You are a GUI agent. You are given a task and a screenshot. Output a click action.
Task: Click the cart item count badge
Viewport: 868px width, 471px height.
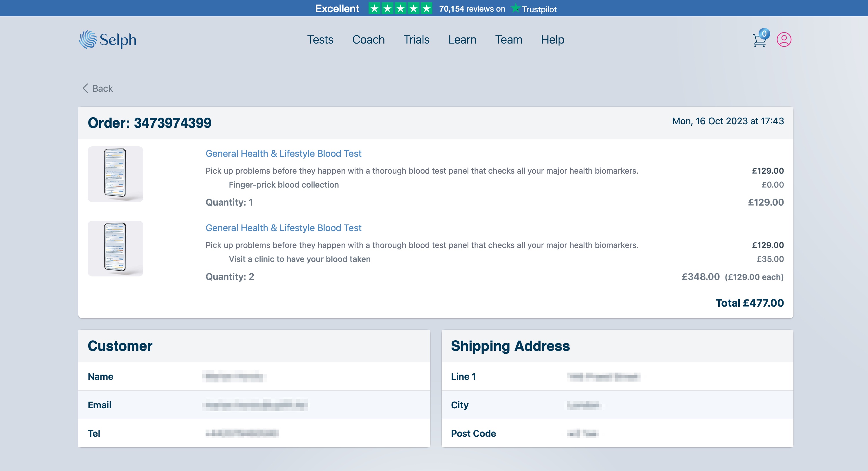tap(764, 33)
